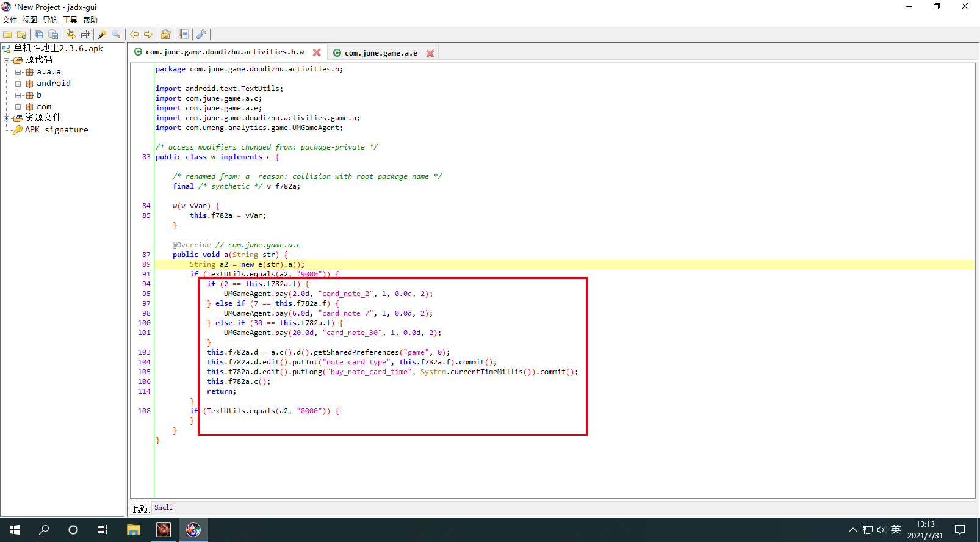Screen dimensions: 980x542
Task: Expand the b package node
Action: 18,95
